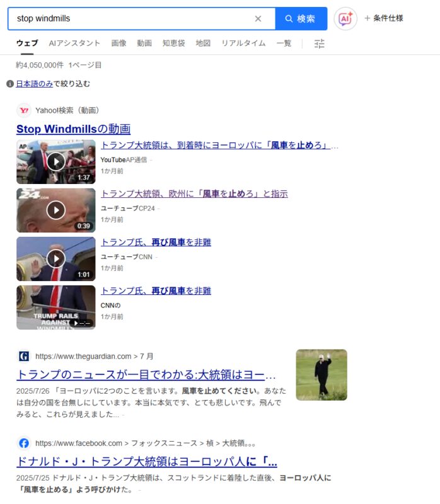Viewport: 440px width, 504px height.
Task: Go to the 知恵袋 tab
Action: 174,43
